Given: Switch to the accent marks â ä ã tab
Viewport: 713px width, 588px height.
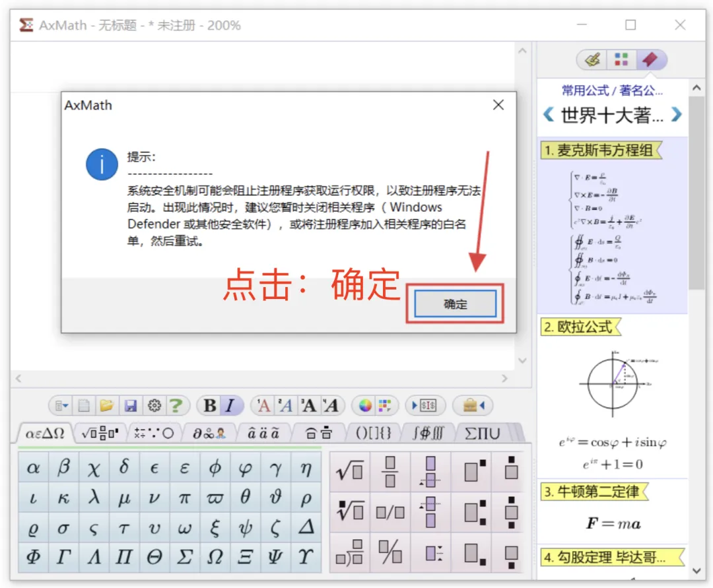Looking at the screenshot, I should 263,434.
